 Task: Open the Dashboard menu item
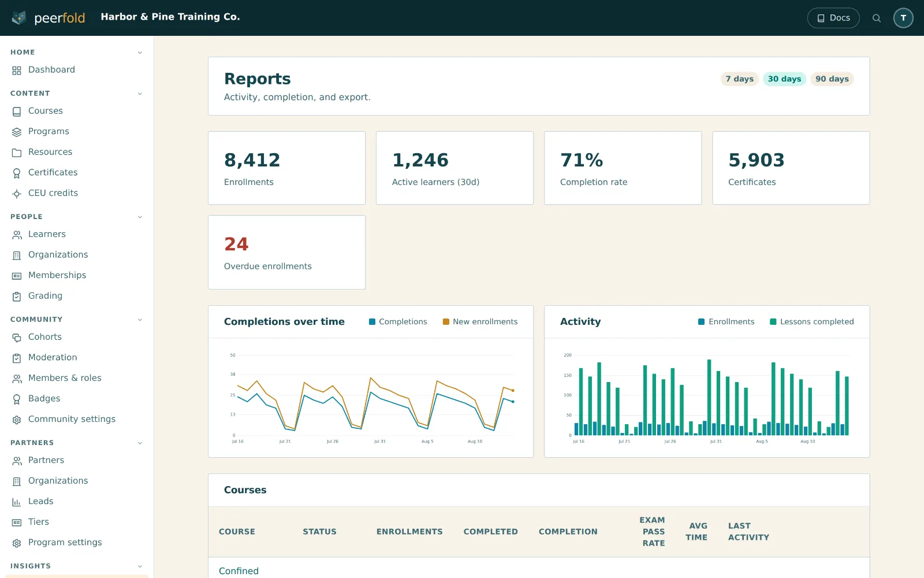pyautogui.click(x=77, y=70)
